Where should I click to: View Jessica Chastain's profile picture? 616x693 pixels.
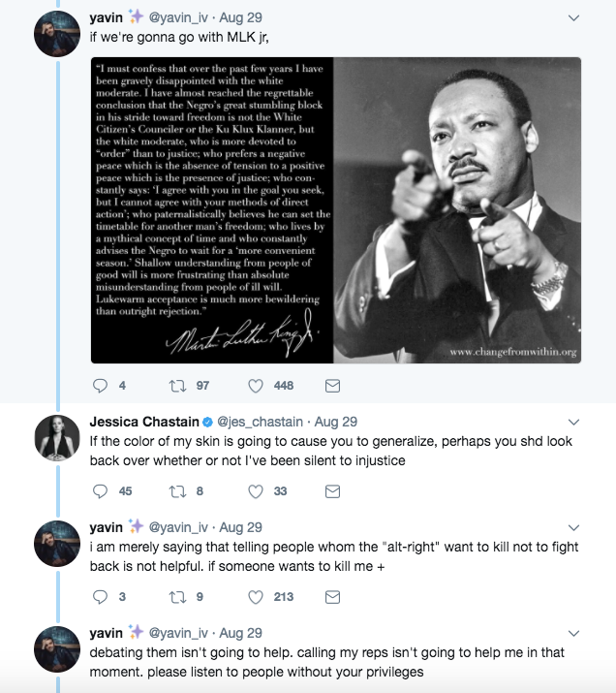pyautogui.click(x=57, y=438)
